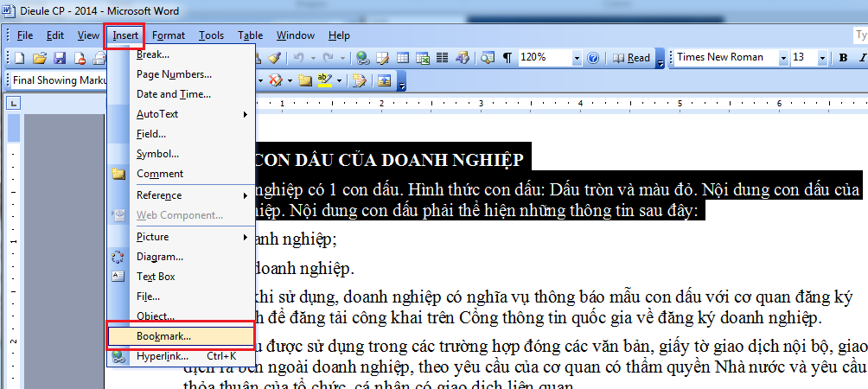This screenshot has height=389, width=868.
Task: Save the document using the floppy disk icon
Action: click(60, 58)
